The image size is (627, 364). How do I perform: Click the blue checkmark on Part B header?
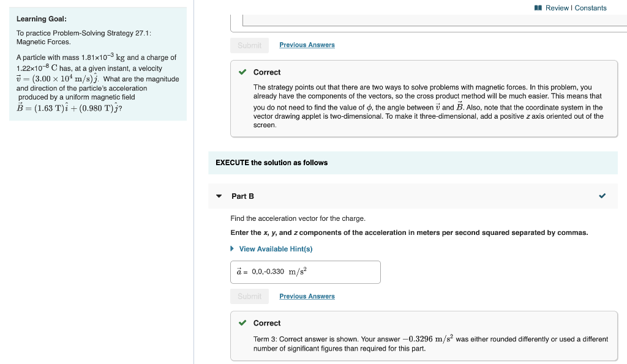pyautogui.click(x=602, y=196)
